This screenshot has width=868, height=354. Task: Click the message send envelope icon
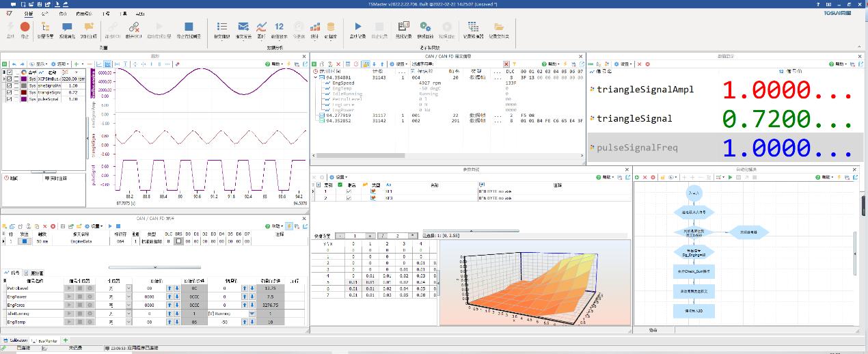pyautogui.click(x=243, y=27)
